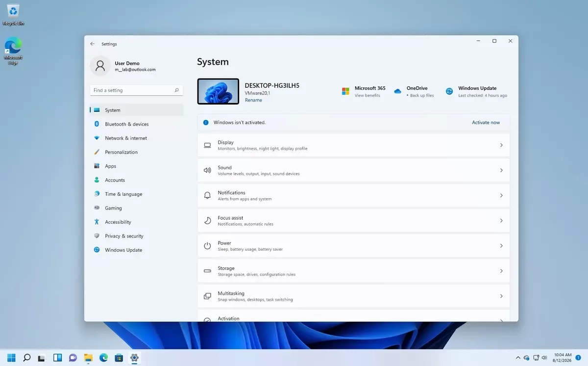Image resolution: width=588 pixels, height=366 pixels.
Task: Click the Sound speaker icon
Action: (207, 170)
